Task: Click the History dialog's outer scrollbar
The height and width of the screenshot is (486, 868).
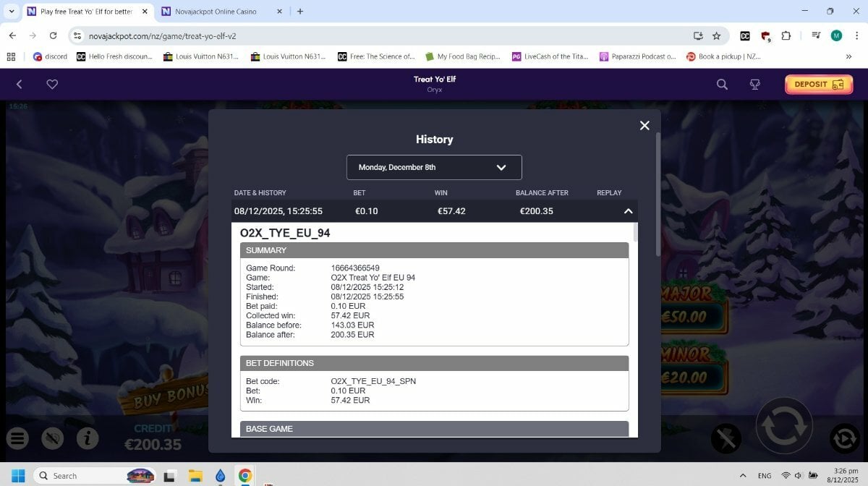Action: (x=657, y=195)
